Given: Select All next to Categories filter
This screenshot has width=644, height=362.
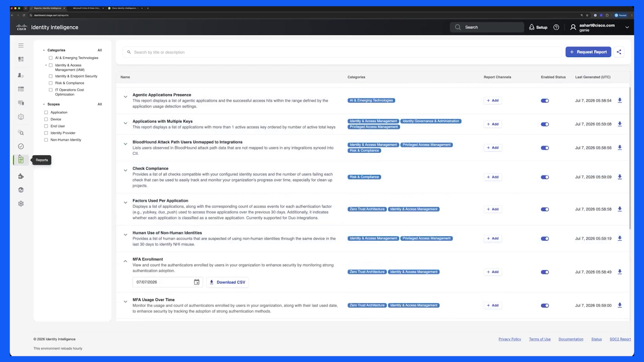Looking at the screenshot, I should 100,50.
